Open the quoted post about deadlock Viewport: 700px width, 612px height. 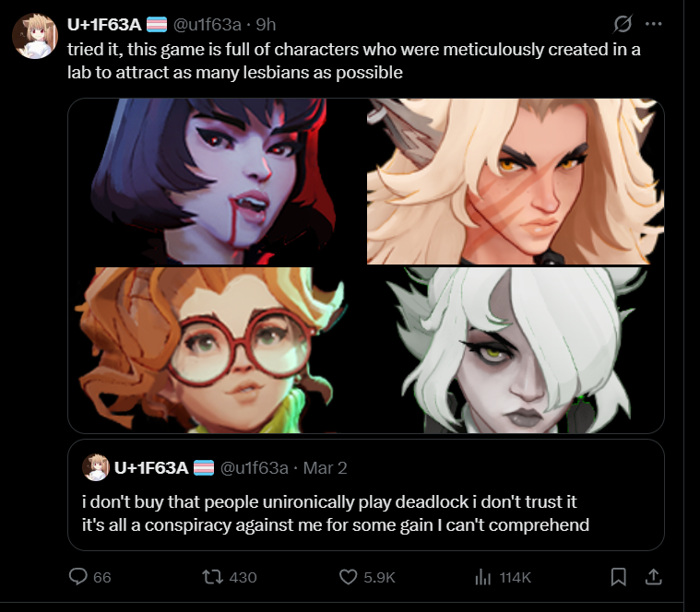[365, 495]
